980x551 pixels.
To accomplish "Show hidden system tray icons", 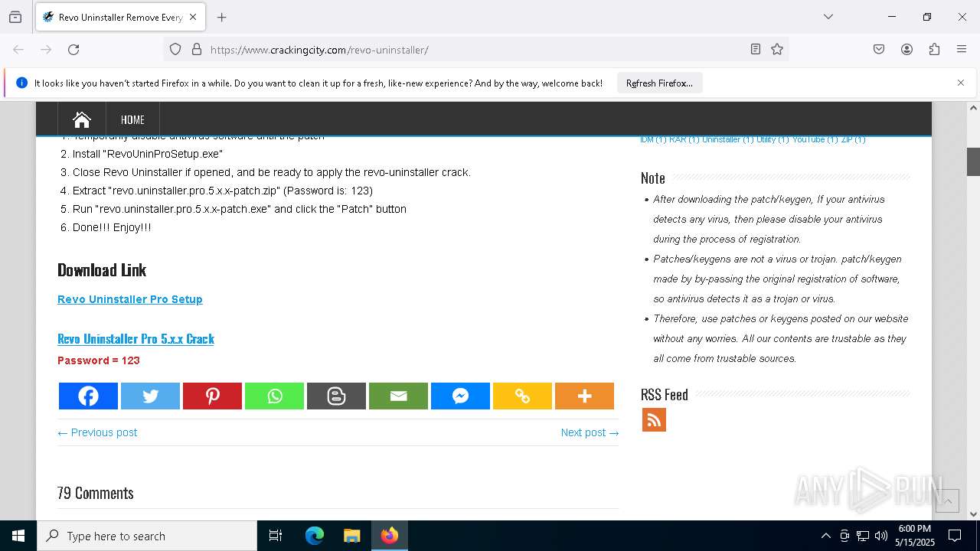I will 825,536.
